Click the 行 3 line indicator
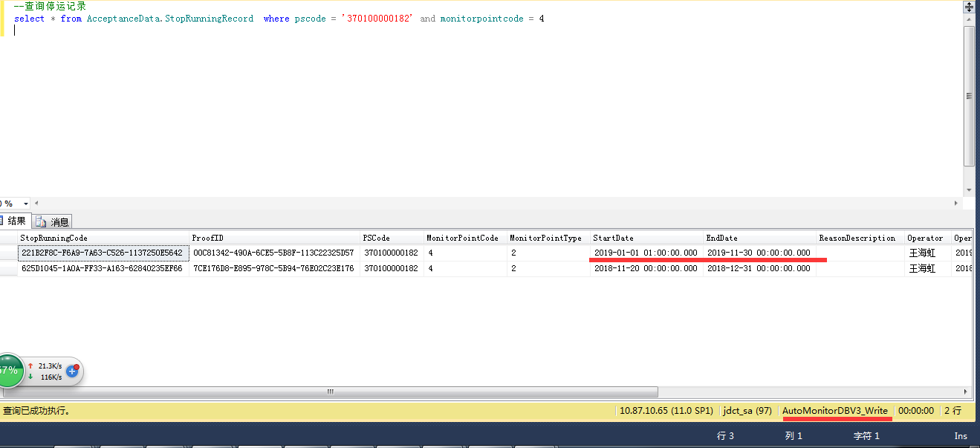Viewport: 980px width, 448px height. tap(725, 436)
